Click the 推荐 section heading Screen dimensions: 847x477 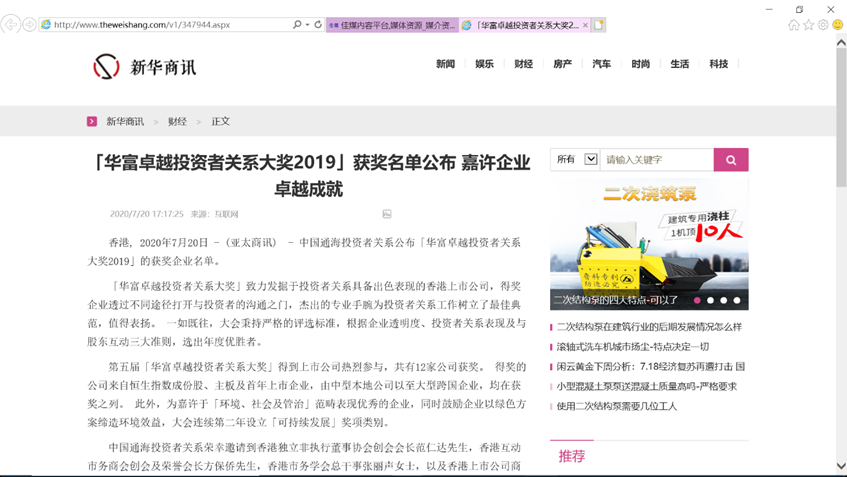pos(572,456)
